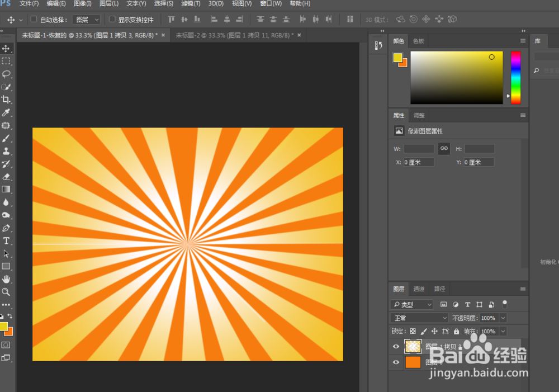Switch to the 通道 tab
Image resolution: width=559 pixels, height=392 pixels.
point(419,289)
